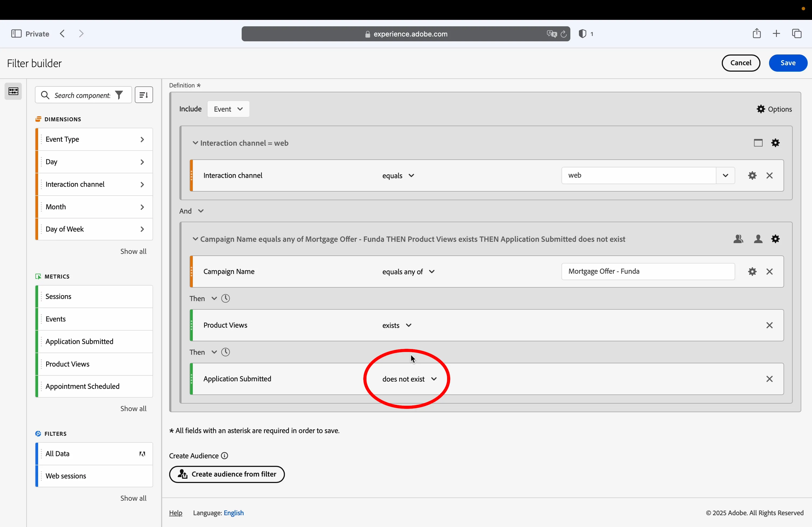Click the group of persons icon in Campaign container
Viewport: 812px width, 527px height.
[x=738, y=239]
